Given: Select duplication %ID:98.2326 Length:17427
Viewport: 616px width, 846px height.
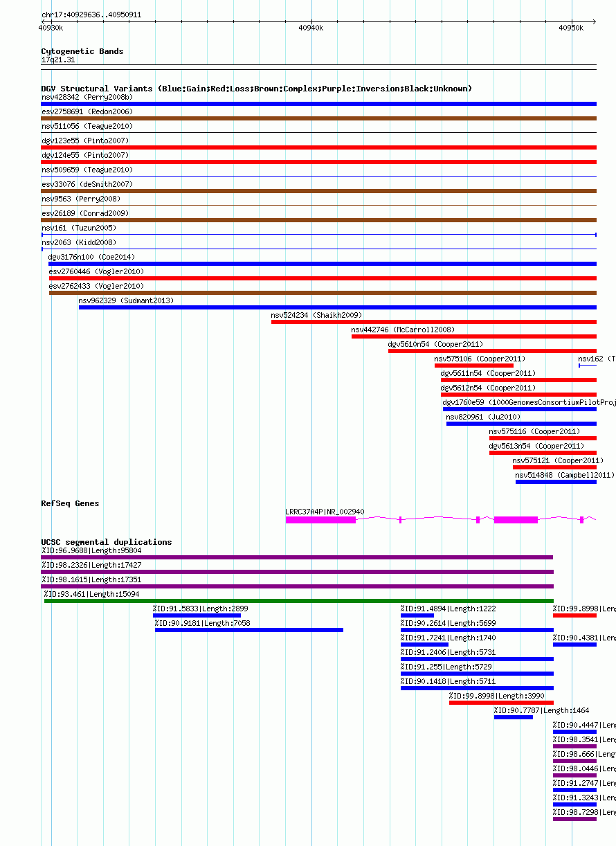Looking at the screenshot, I should tap(297, 572).
